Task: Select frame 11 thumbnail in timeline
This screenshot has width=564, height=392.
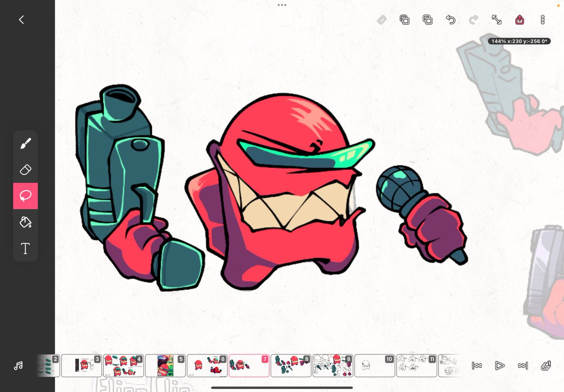Action: pos(416,366)
